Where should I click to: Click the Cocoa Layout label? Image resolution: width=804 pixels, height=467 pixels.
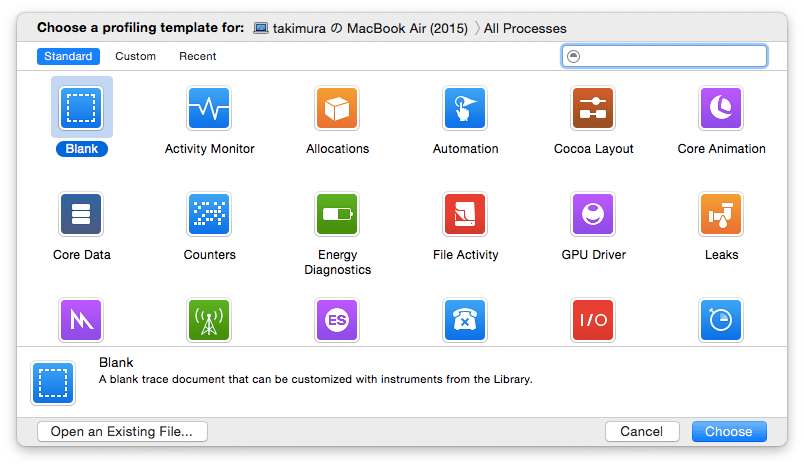593,149
